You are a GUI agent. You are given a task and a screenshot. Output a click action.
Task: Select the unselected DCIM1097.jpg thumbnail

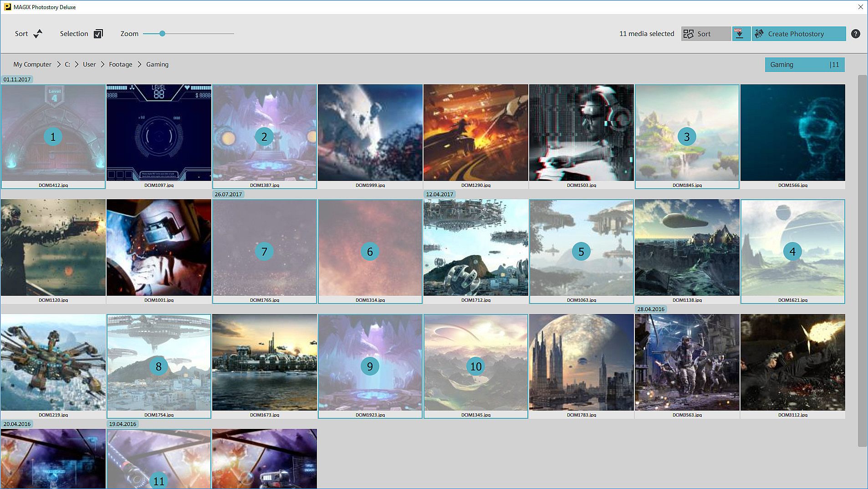pos(159,133)
